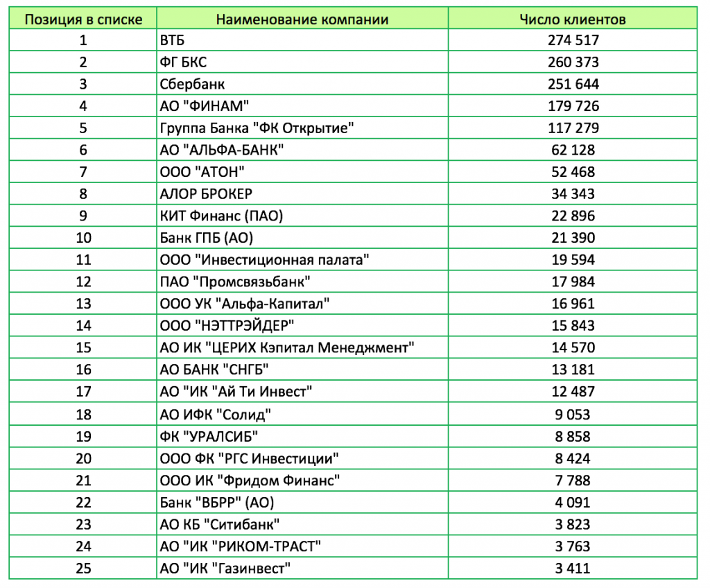Screen dimensions: 710x588
Task: Select the cell 'АЛОР БРОКЕР'
Action: (x=302, y=194)
